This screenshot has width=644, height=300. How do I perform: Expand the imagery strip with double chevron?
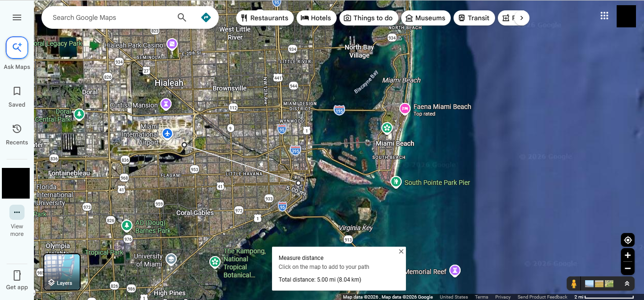[627, 283]
